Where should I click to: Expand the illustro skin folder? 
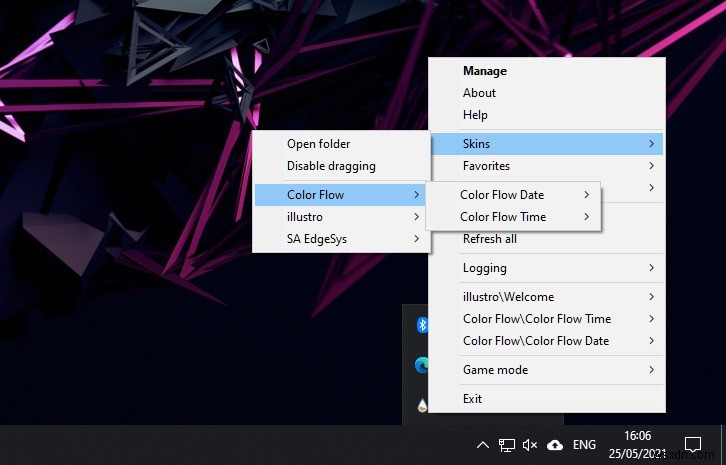(x=341, y=217)
